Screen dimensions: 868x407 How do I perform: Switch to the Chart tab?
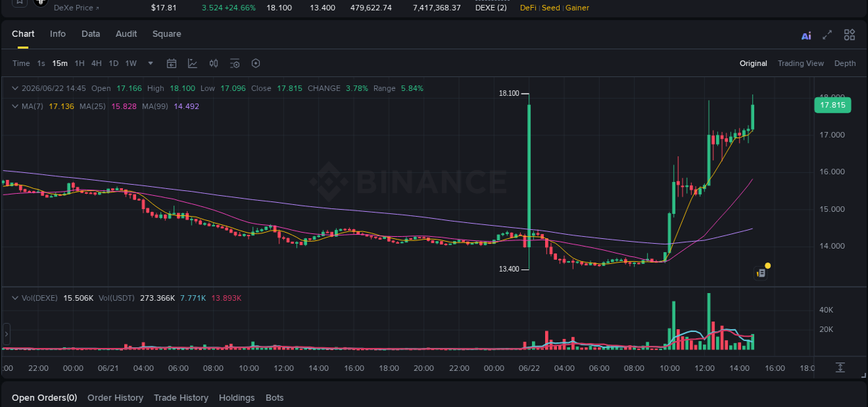pos(23,34)
